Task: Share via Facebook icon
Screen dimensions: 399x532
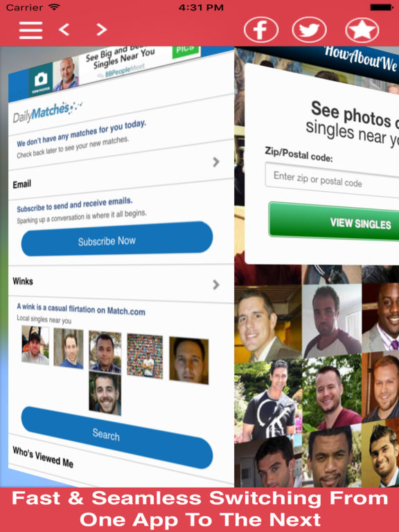Action: coord(261,30)
